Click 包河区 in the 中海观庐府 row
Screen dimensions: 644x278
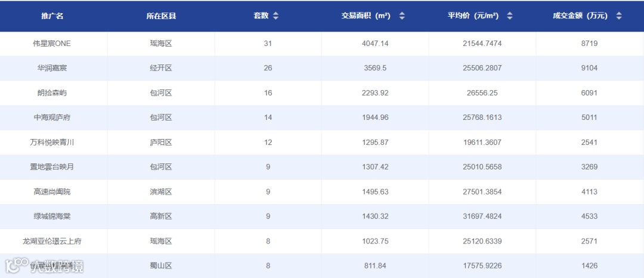161,118
